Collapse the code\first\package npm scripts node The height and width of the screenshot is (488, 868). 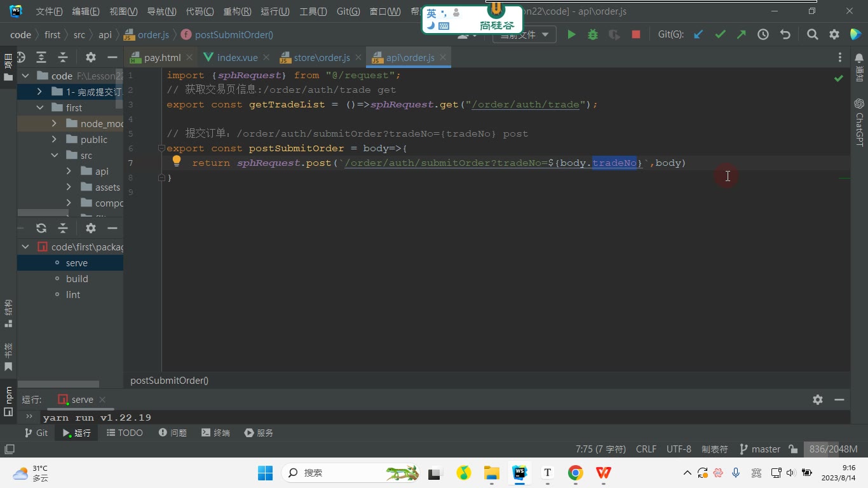click(25, 247)
